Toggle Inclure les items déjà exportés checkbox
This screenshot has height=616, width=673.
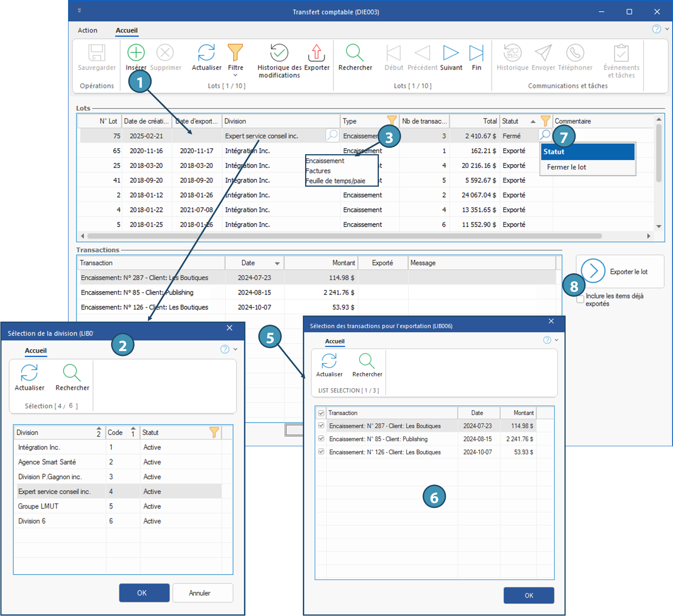[580, 300]
